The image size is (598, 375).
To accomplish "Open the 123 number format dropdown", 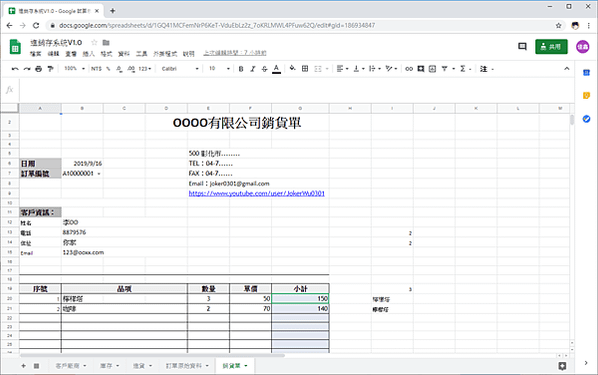I will coord(145,69).
